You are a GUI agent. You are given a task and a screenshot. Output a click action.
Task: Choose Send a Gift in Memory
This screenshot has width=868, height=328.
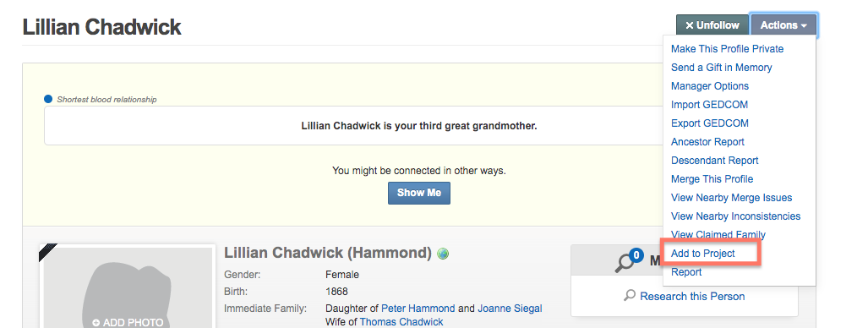[x=721, y=68]
